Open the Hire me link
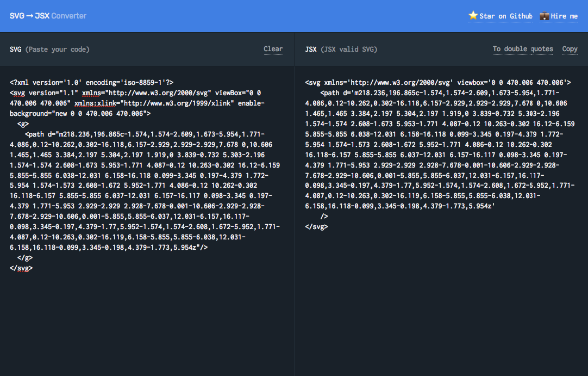This screenshot has width=588, height=376. [x=563, y=16]
